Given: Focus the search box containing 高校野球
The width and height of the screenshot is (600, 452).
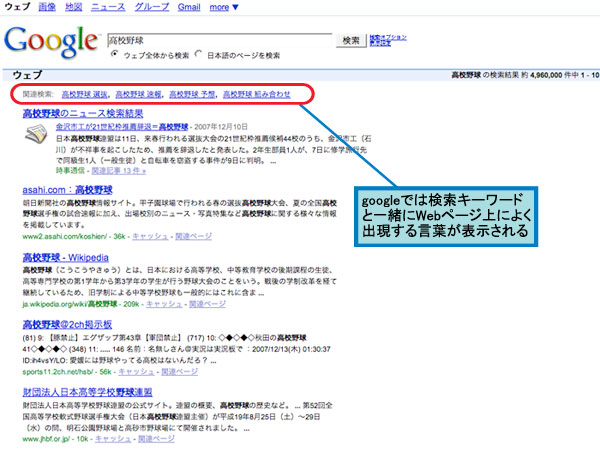Looking at the screenshot, I should click(220, 40).
